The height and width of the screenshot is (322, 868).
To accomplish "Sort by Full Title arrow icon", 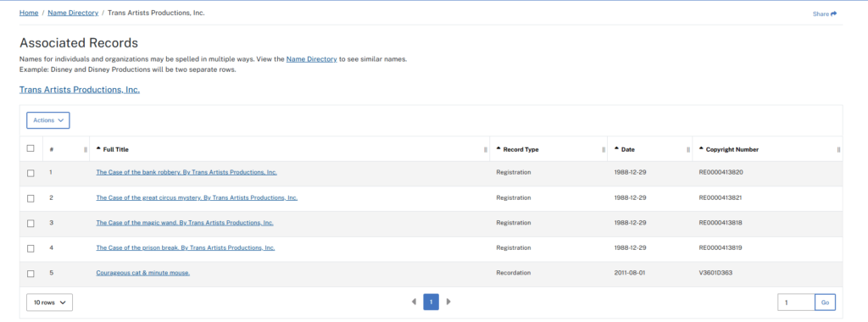I will (x=98, y=149).
